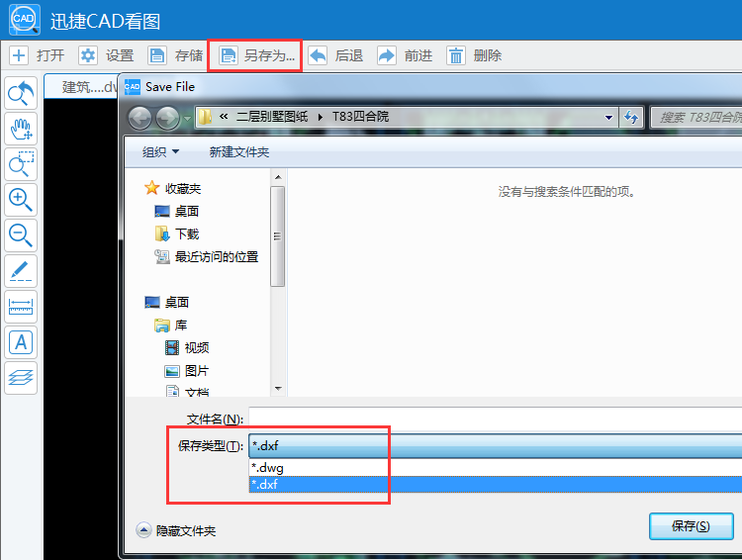Open the 组织 menu

click(161, 152)
